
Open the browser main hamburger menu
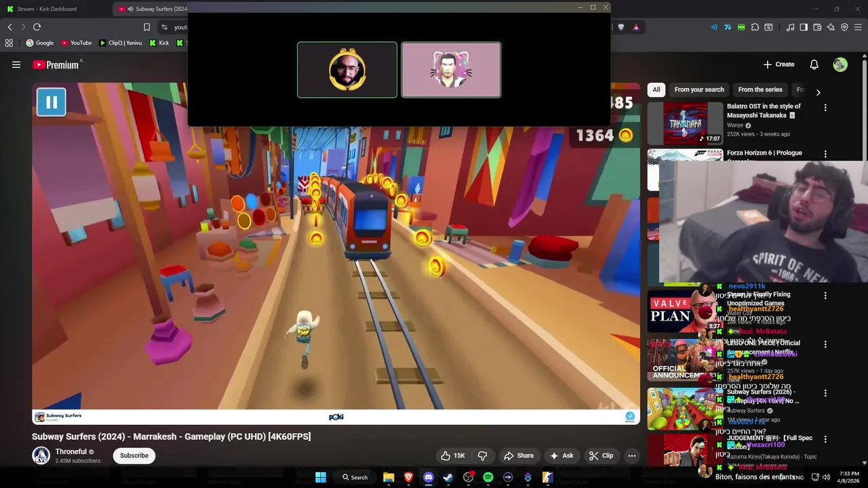859,27
